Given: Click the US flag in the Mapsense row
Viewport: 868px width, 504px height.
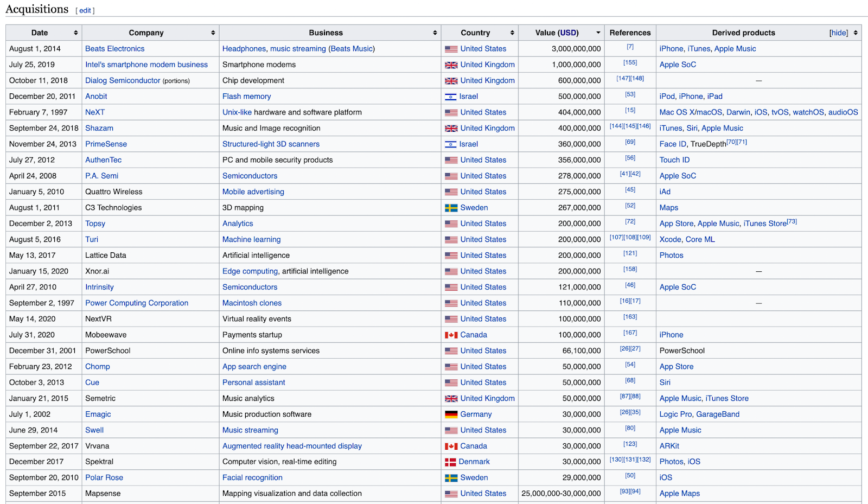Looking at the screenshot, I should click(451, 494).
